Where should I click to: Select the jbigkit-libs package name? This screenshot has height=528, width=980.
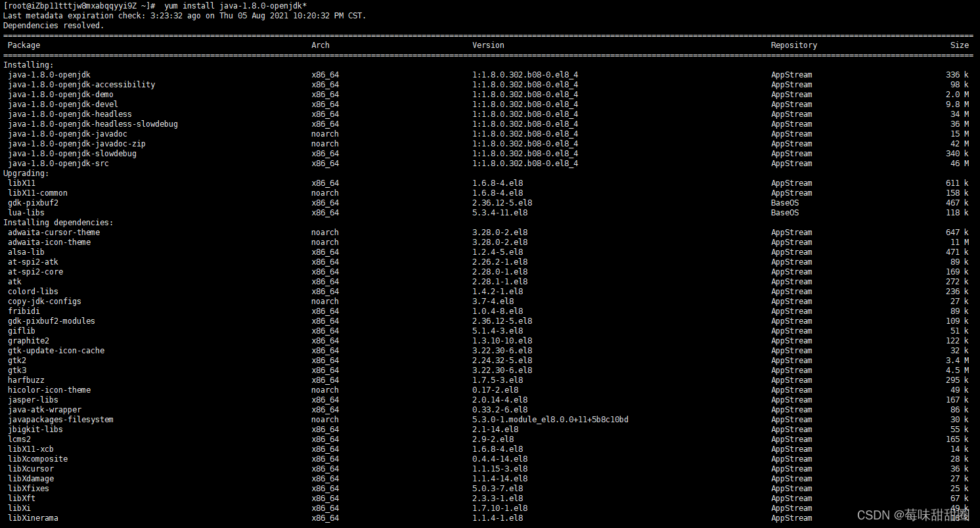(x=35, y=429)
